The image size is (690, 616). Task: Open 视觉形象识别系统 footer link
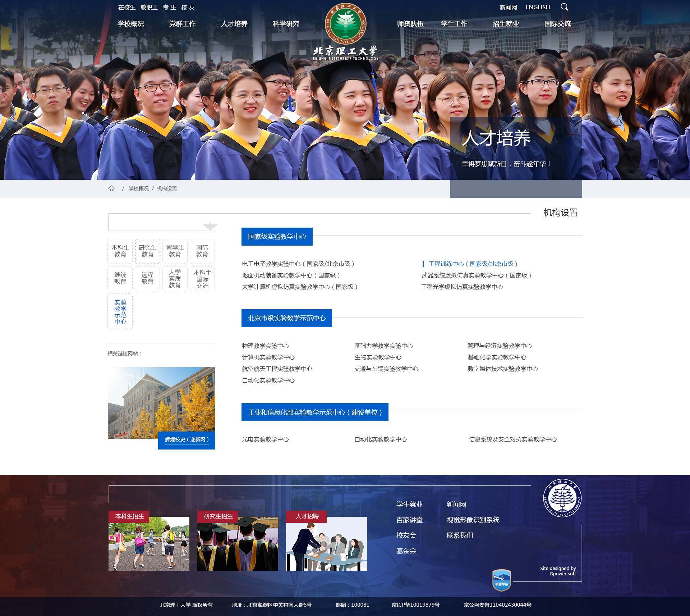pyautogui.click(x=473, y=520)
